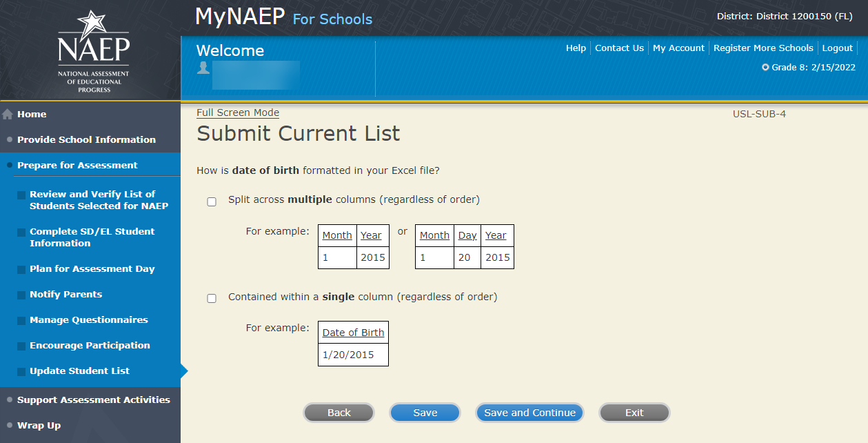
Task: Click the square icon beside Update Student List
Action: 21,372
